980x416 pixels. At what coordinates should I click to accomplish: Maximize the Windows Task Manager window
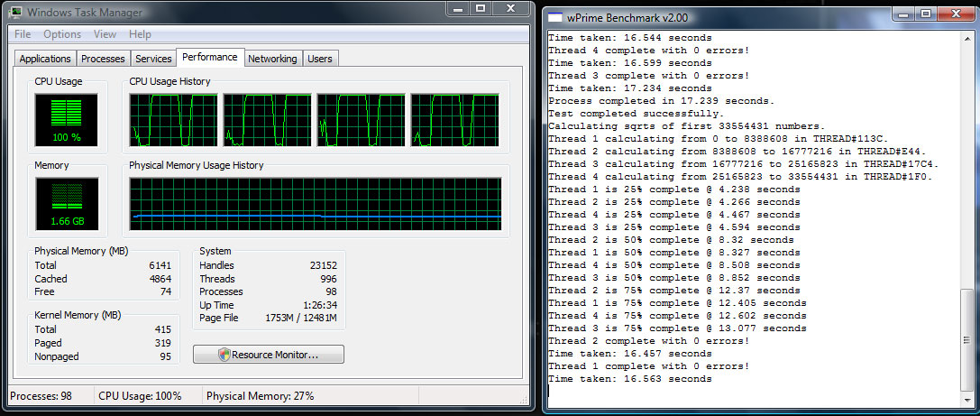pos(481,8)
